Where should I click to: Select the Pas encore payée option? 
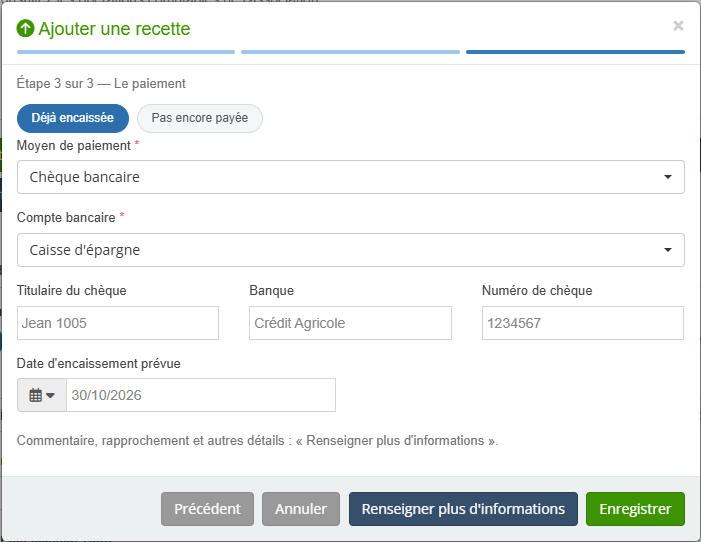coord(200,118)
